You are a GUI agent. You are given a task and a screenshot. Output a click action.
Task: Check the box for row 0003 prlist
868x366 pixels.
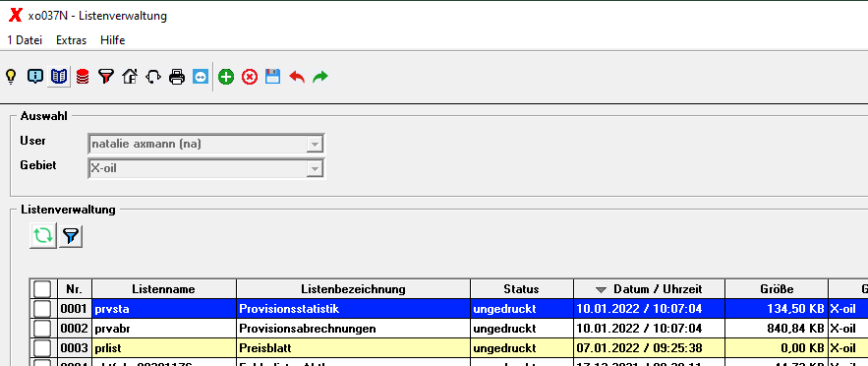click(x=42, y=348)
